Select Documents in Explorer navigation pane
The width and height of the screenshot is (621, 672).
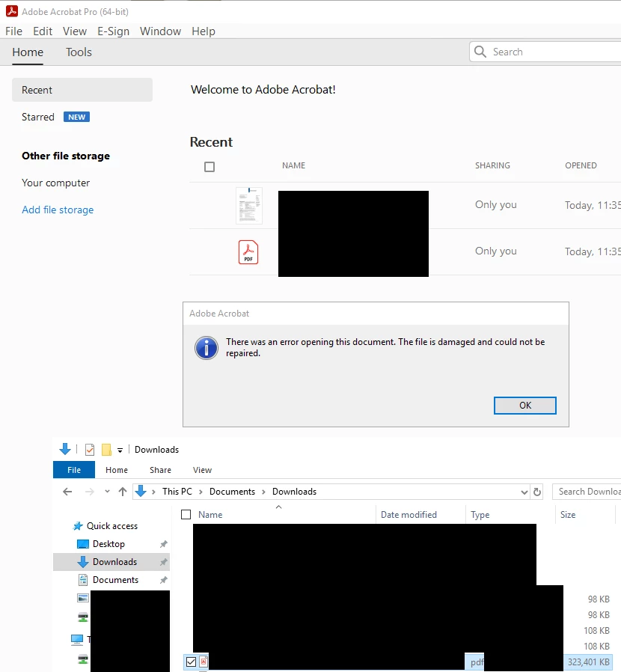click(x=115, y=580)
